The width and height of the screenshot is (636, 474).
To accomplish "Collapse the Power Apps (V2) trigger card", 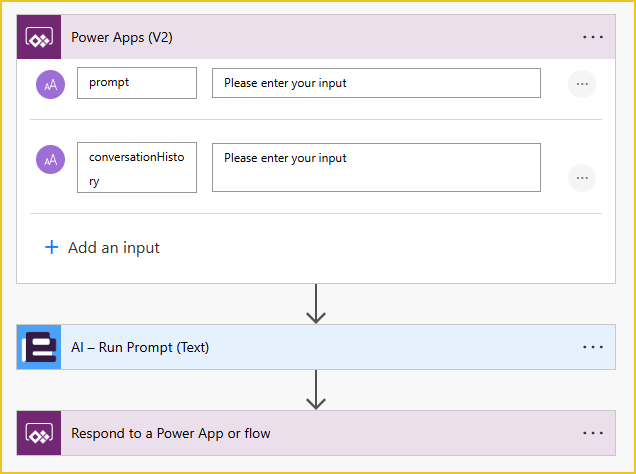I will click(300, 38).
